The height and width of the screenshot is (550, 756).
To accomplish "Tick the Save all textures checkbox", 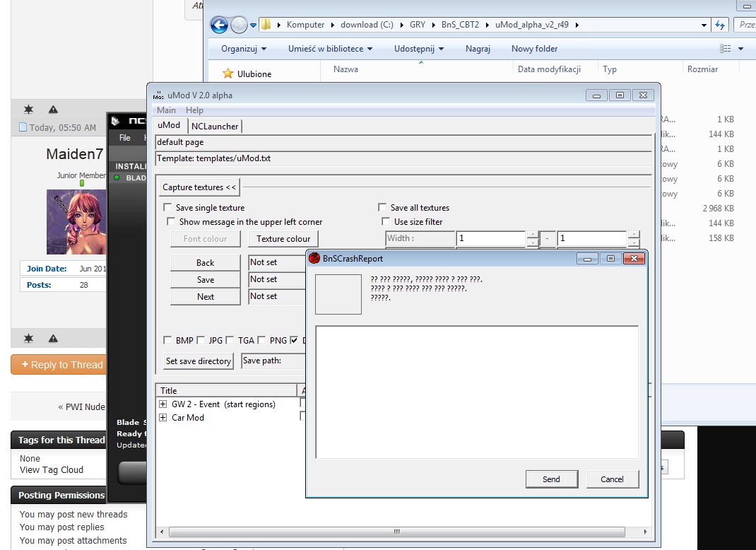I will point(382,208).
